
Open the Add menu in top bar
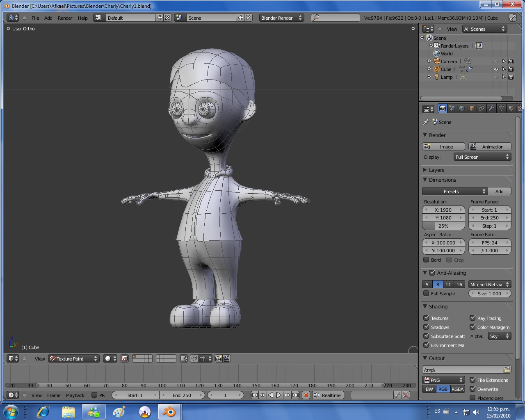coord(48,18)
